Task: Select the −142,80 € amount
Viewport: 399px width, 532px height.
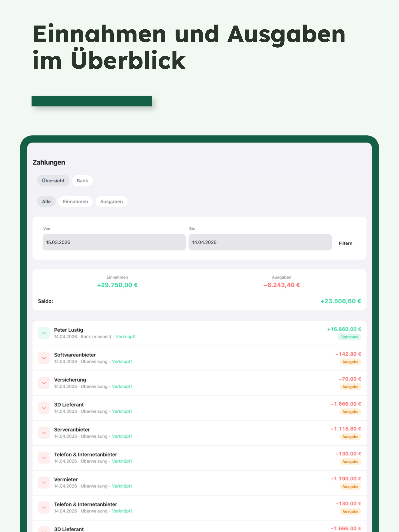Action: pyautogui.click(x=348, y=354)
